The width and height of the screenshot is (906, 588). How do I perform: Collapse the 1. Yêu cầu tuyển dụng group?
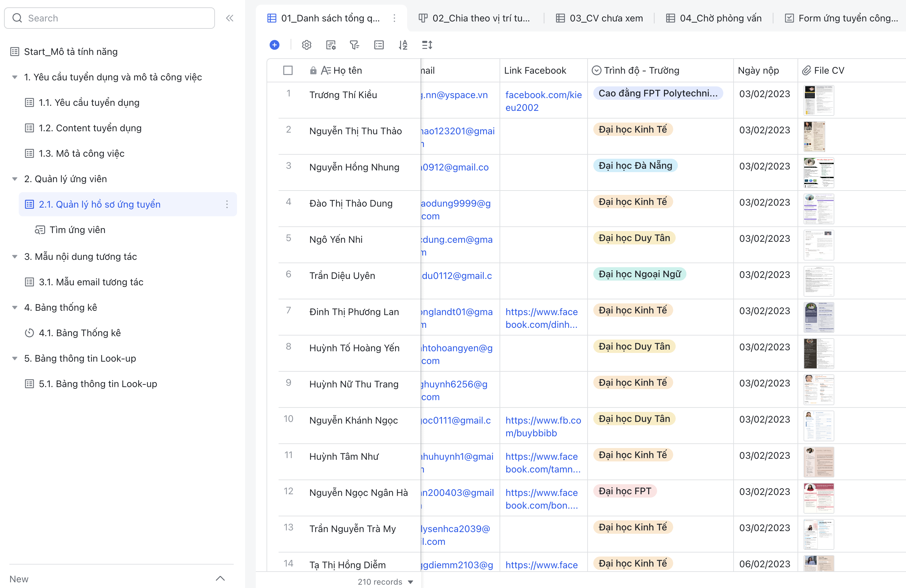(14, 77)
